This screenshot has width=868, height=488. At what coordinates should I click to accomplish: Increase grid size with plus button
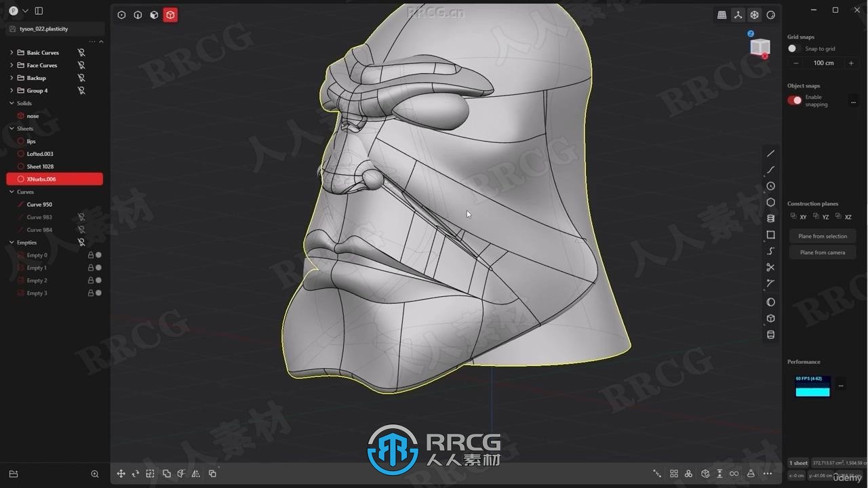851,63
